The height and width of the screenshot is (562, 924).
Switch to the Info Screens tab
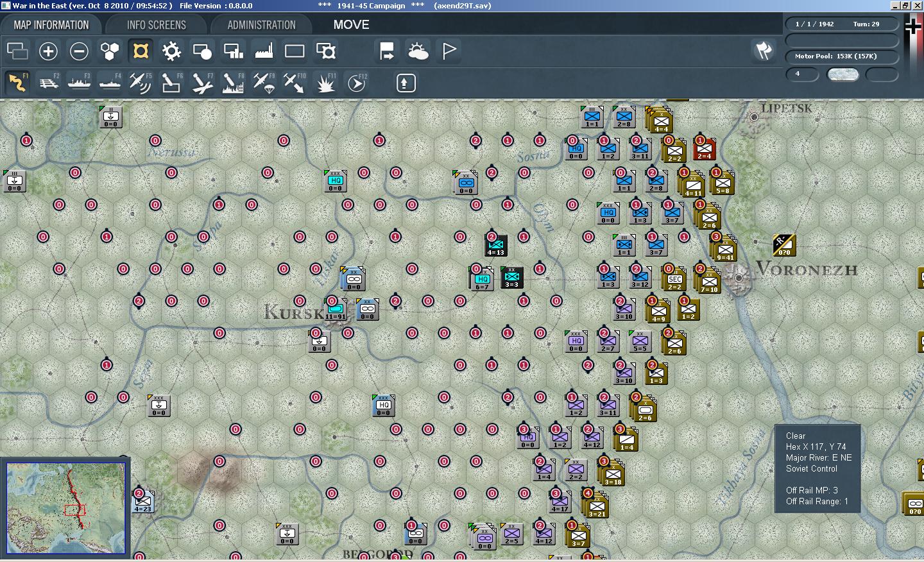(156, 25)
